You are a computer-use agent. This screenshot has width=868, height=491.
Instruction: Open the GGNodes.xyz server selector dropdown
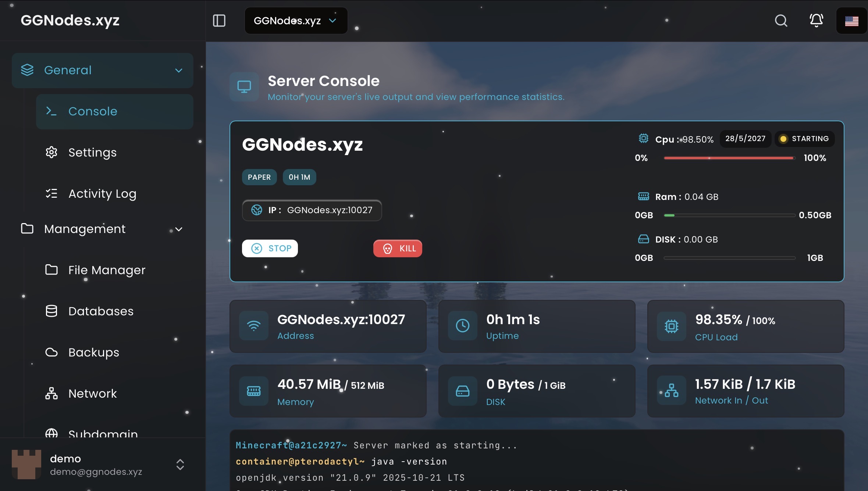click(x=296, y=21)
